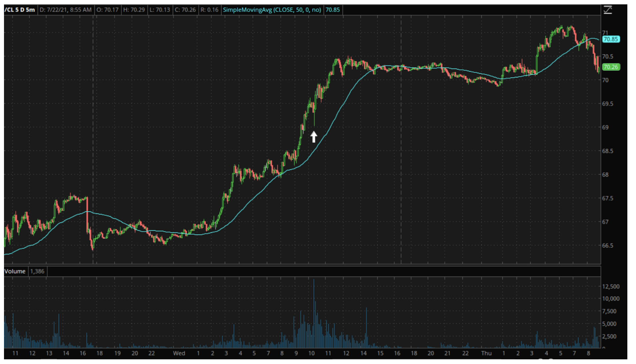Click the 5,000 volume axis label
The image size is (636, 364).
click(609, 324)
